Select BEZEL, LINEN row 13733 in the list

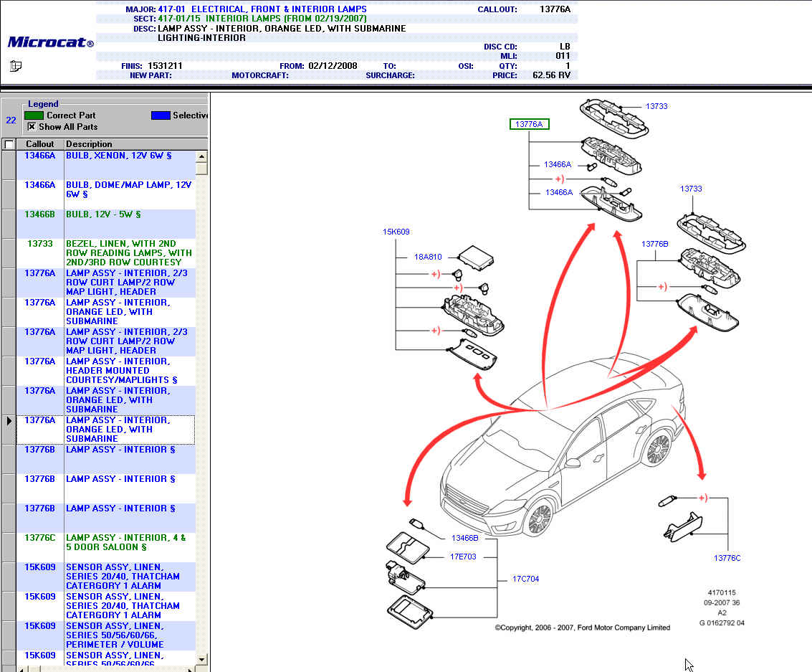click(x=129, y=253)
